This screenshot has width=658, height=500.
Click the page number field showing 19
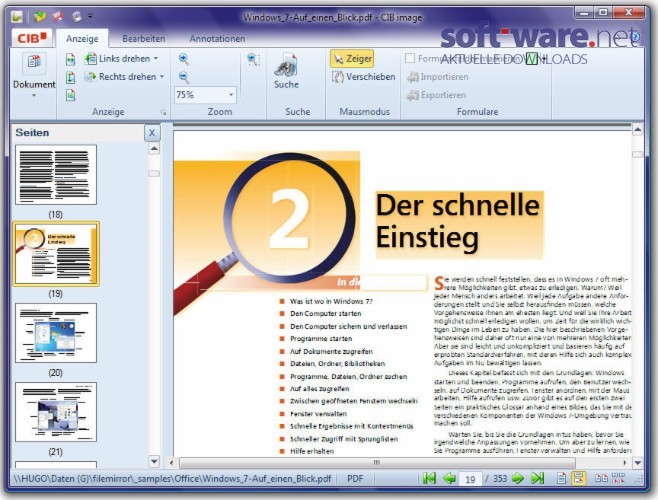tap(470, 479)
